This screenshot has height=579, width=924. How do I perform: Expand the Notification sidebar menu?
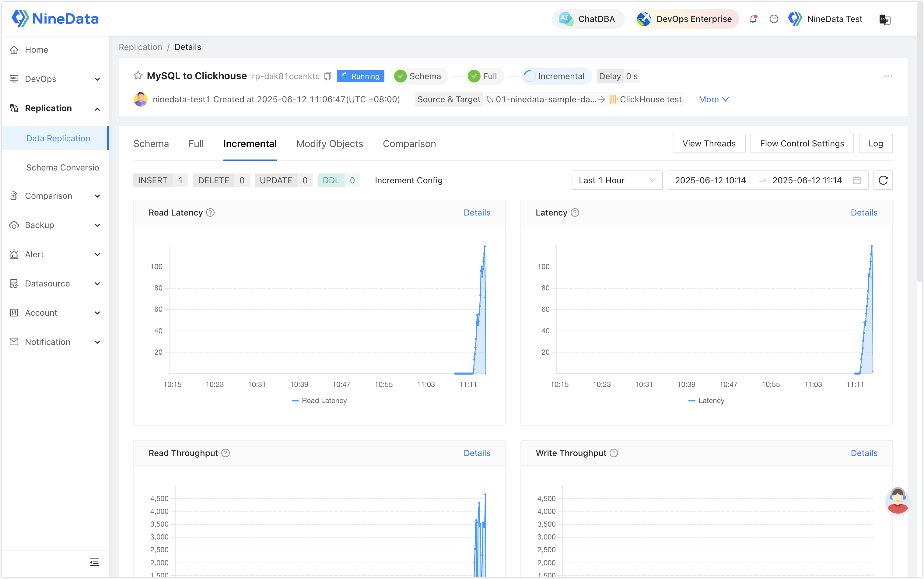tap(55, 342)
